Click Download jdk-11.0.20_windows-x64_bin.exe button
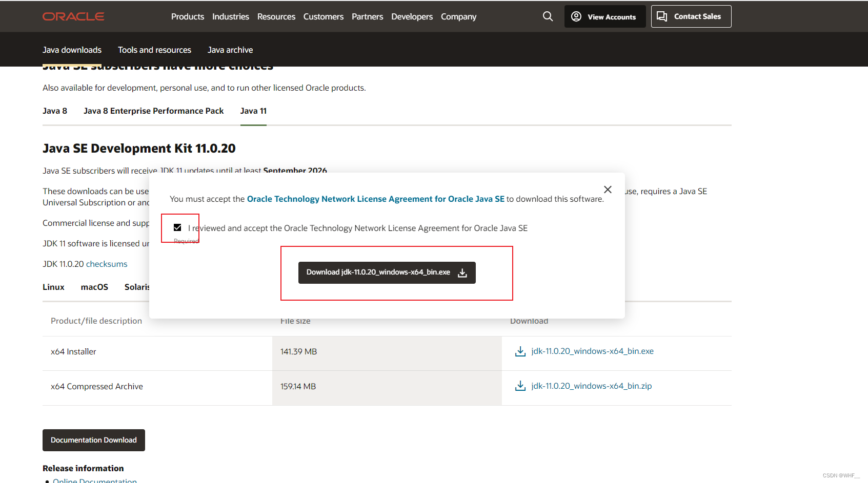 (x=387, y=272)
